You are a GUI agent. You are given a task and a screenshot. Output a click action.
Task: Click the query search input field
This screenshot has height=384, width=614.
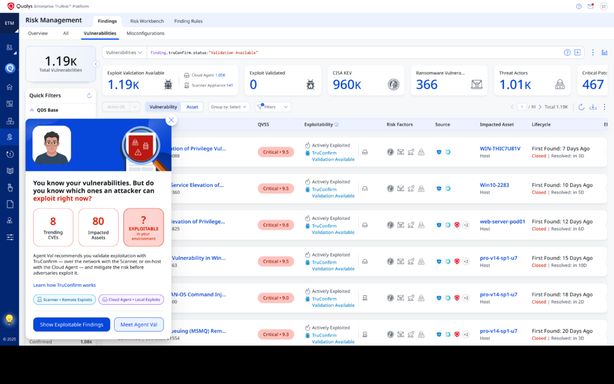[352, 52]
